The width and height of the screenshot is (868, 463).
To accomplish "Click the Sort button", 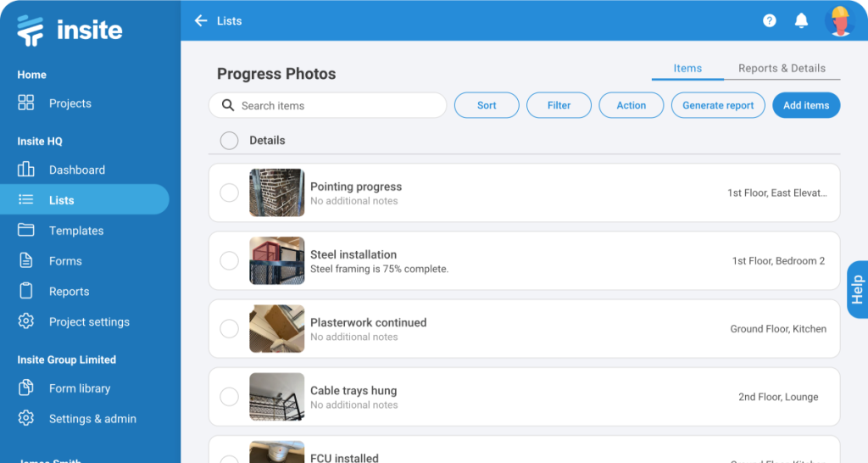I will click(487, 105).
